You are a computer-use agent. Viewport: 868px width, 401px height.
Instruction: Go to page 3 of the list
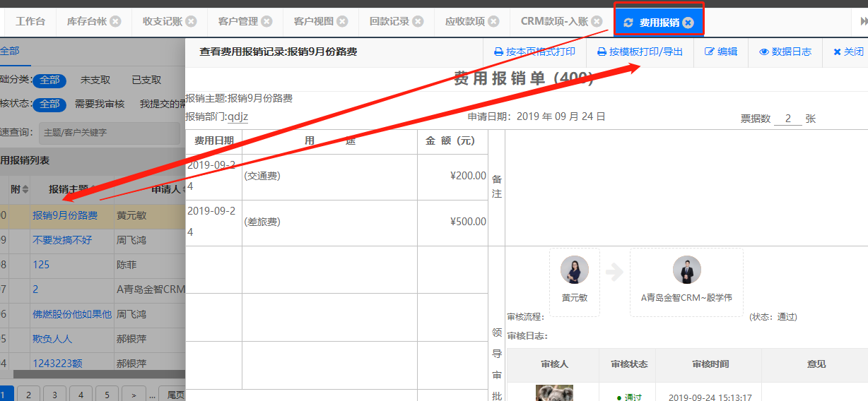(x=54, y=395)
